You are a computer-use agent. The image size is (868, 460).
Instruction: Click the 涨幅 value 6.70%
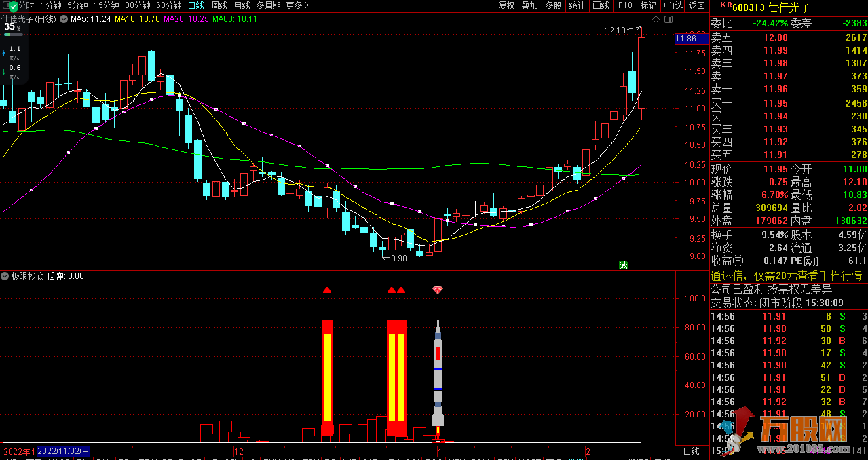click(x=774, y=195)
